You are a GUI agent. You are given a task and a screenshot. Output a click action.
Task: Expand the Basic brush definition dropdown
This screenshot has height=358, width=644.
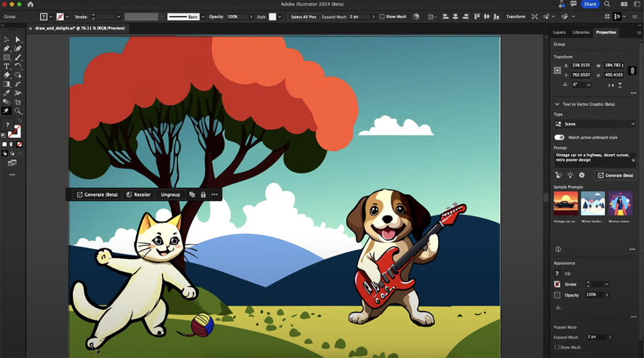[202, 17]
